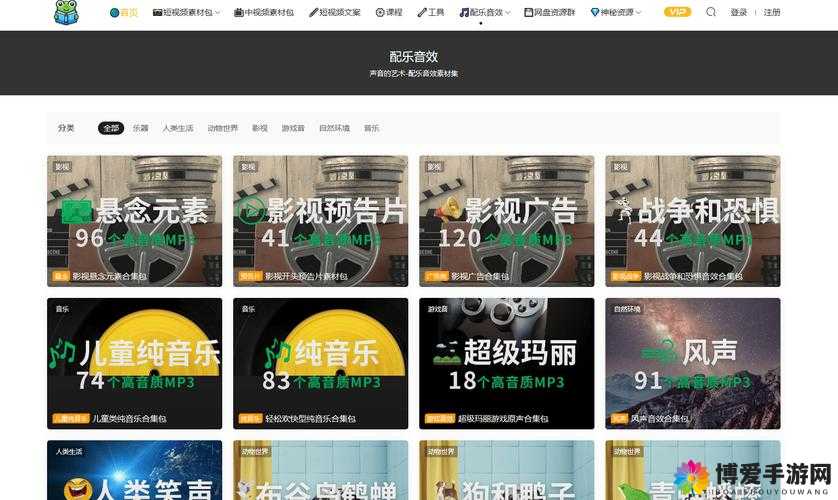Click 影视 badge on 悬念元素 card
Viewport: 838px width, 500px height.
click(62, 167)
